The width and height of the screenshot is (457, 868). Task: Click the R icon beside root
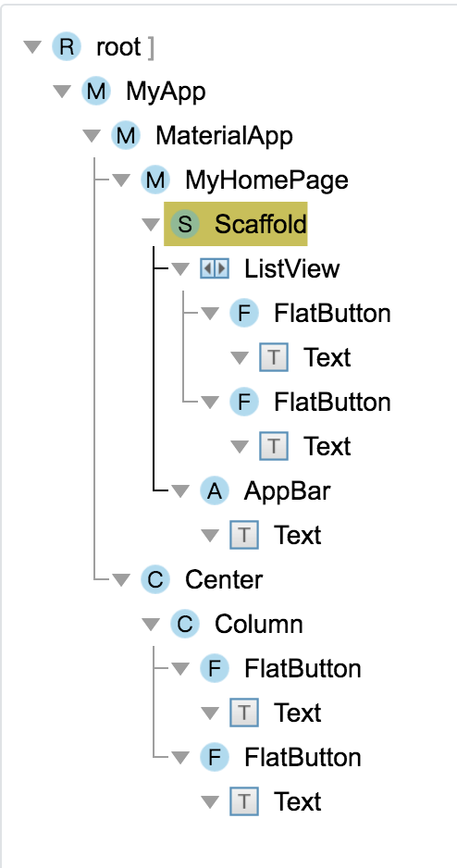[x=67, y=46]
